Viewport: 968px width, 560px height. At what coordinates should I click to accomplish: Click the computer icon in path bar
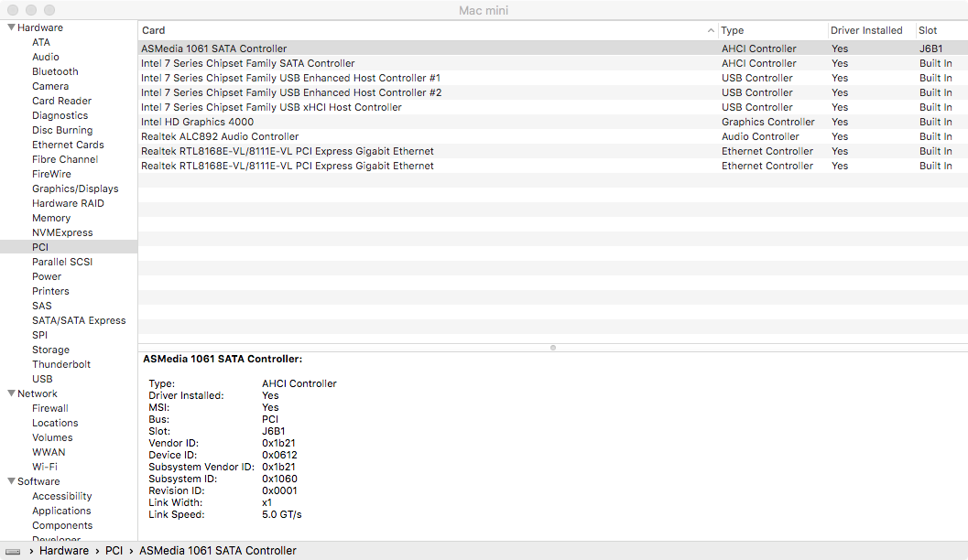pyautogui.click(x=13, y=552)
